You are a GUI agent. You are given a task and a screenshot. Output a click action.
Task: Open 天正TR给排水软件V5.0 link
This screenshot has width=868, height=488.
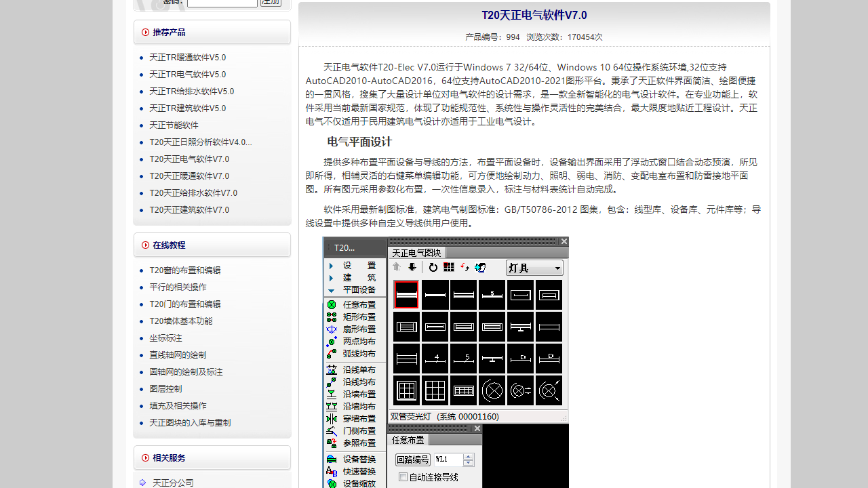coord(192,91)
